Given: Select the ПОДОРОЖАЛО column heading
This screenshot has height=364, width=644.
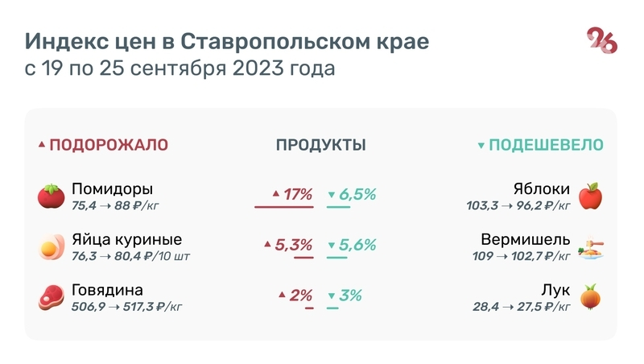Looking at the screenshot, I should click(x=109, y=145).
